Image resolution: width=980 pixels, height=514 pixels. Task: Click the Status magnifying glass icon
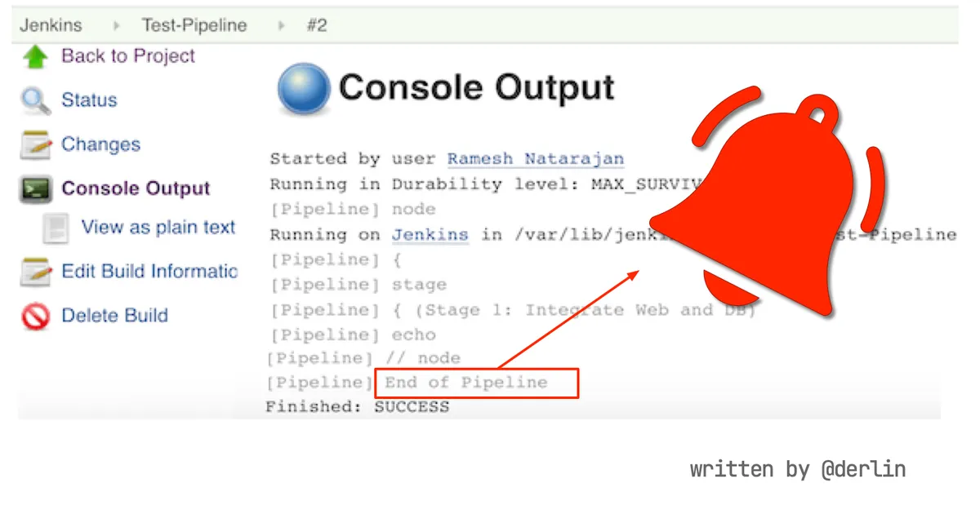coord(36,101)
